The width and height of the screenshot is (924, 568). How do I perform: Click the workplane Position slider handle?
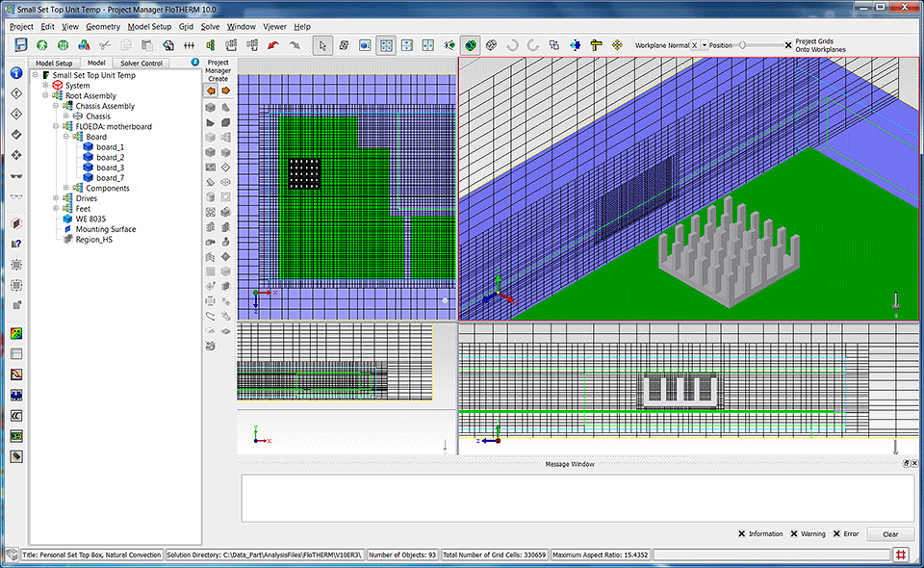click(x=743, y=45)
